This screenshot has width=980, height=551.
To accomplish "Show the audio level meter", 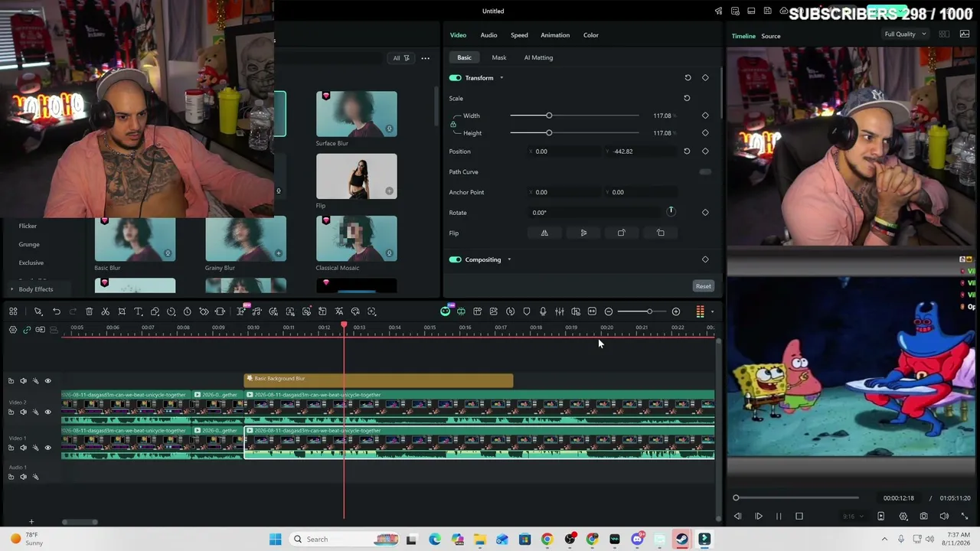I will pos(700,311).
